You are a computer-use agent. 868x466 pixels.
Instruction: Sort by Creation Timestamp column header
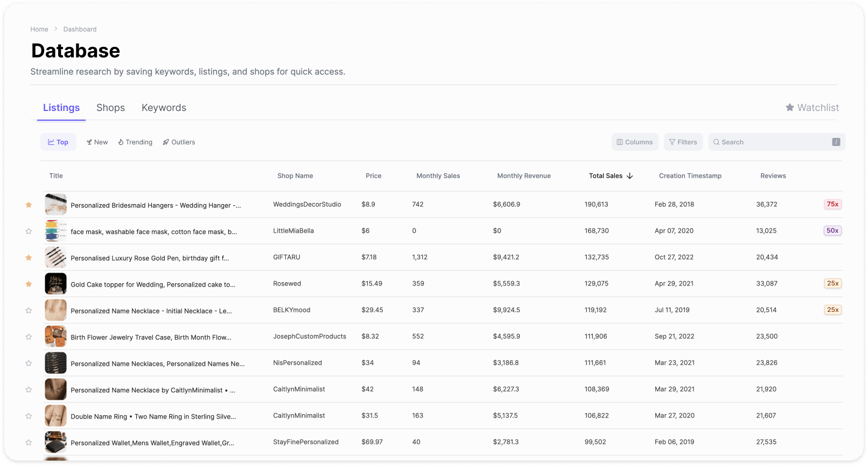click(x=690, y=176)
